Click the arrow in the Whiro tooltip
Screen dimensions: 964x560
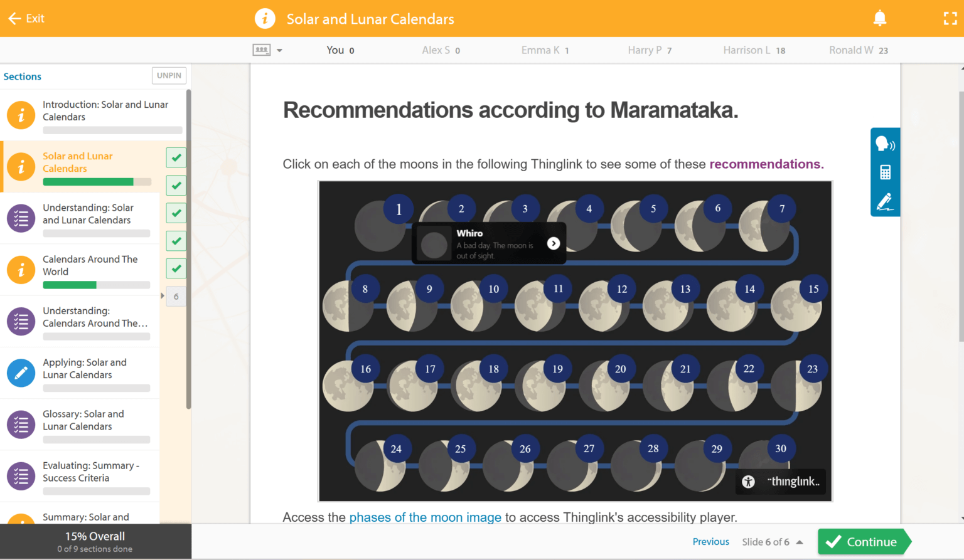point(553,243)
